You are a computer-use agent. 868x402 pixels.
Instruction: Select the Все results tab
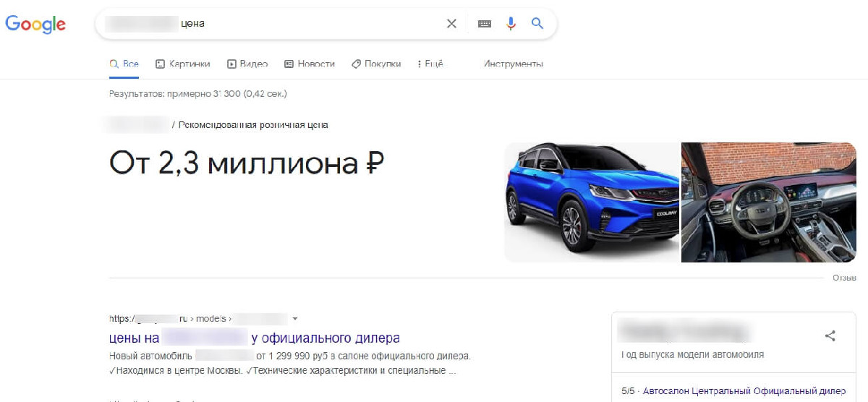124,64
